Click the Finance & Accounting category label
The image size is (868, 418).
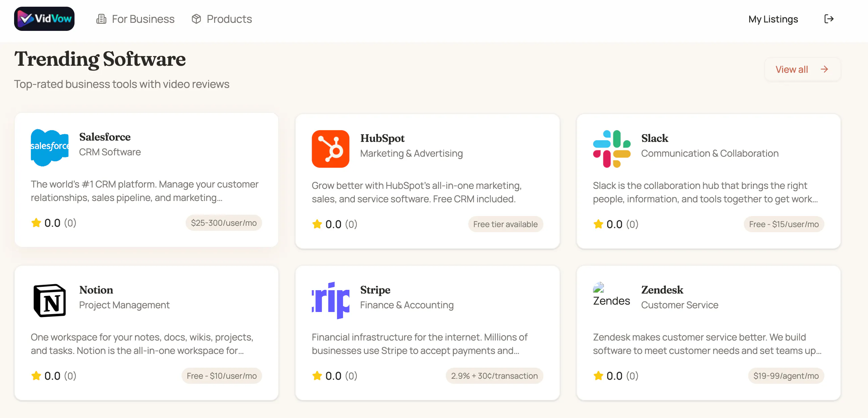(407, 305)
